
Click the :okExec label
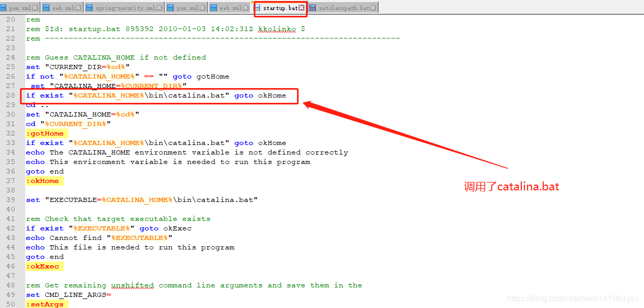43,266
